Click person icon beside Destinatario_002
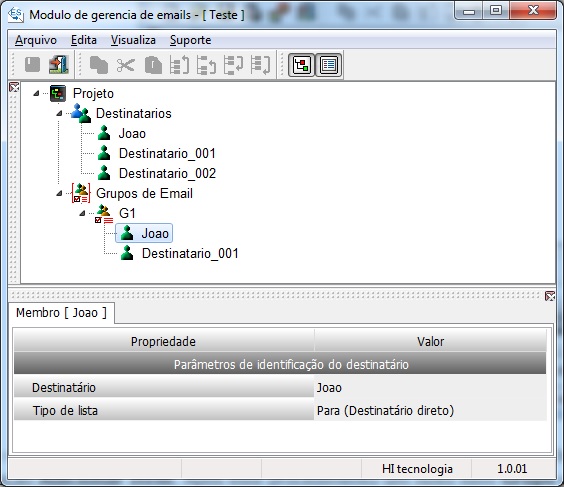This screenshot has height=487, width=564. click(104, 173)
